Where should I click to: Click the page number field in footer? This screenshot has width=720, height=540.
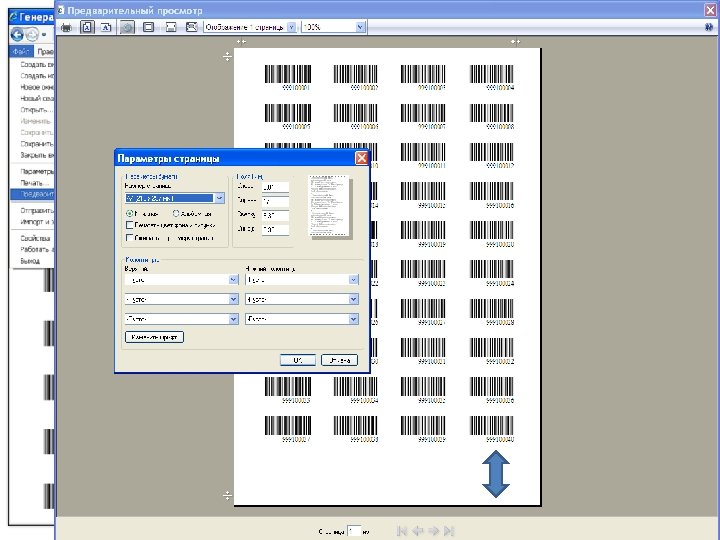(x=354, y=531)
